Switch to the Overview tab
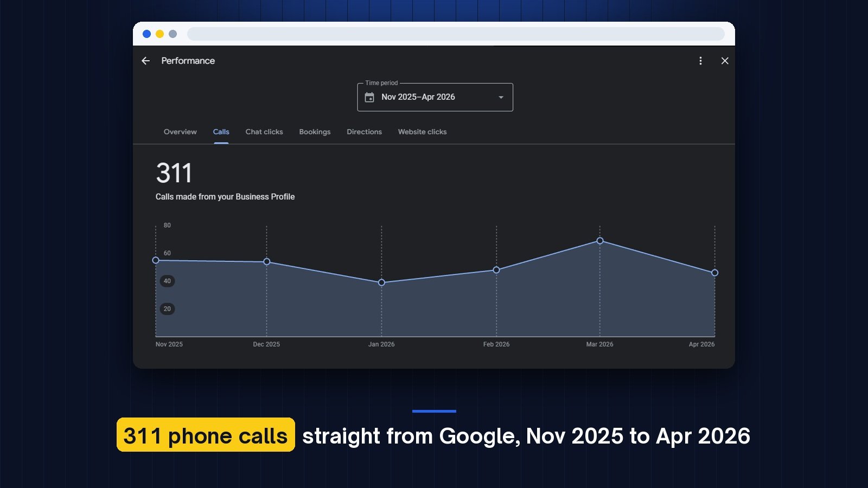The width and height of the screenshot is (868, 488). click(x=180, y=132)
